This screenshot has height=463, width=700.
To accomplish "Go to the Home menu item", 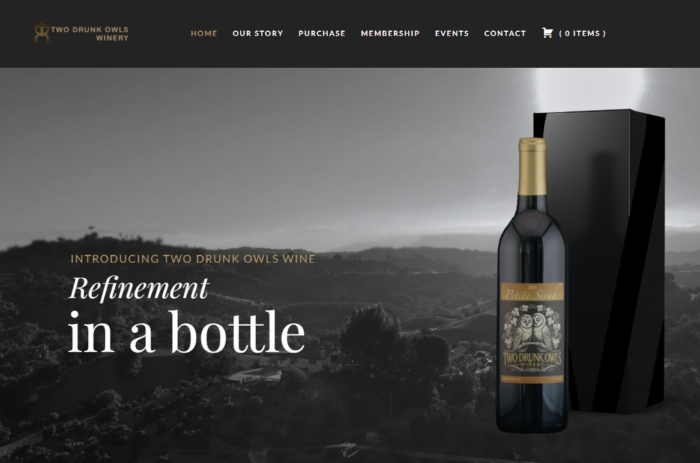I will pos(204,33).
